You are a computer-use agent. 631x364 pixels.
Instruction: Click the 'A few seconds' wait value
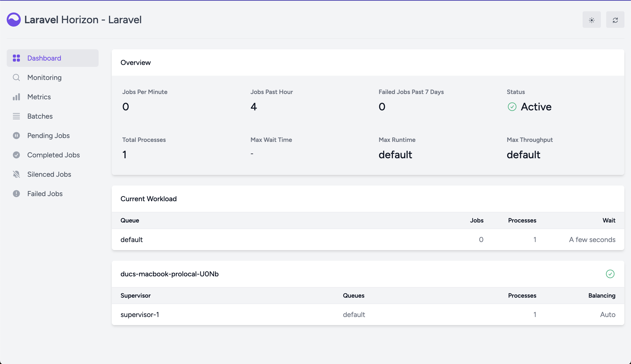point(592,240)
